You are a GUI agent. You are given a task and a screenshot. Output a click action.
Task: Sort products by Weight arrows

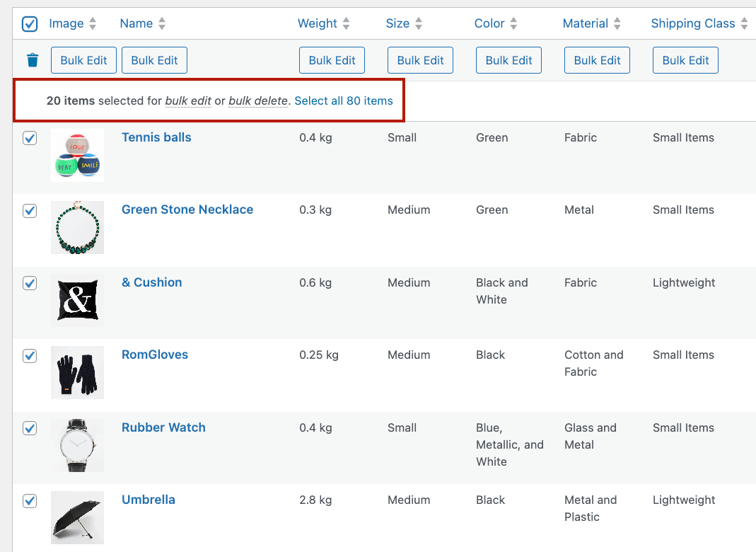coord(346,24)
